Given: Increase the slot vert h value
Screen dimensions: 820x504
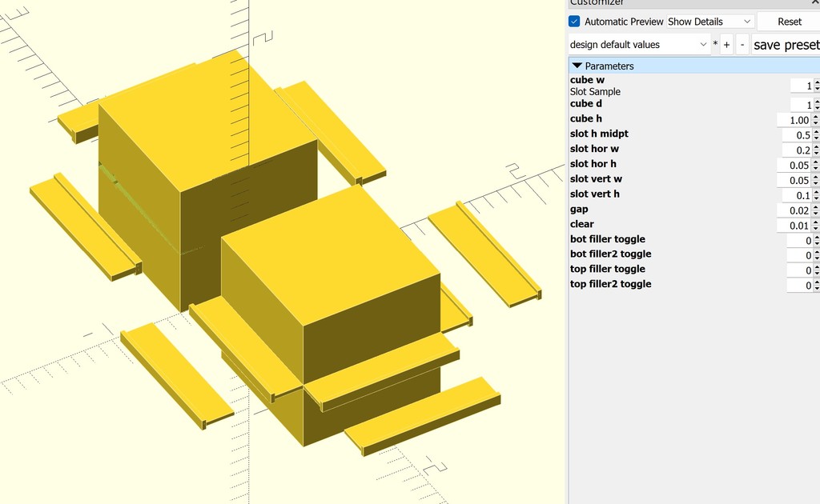Looking at the screenshot, I should click(816, 191).
